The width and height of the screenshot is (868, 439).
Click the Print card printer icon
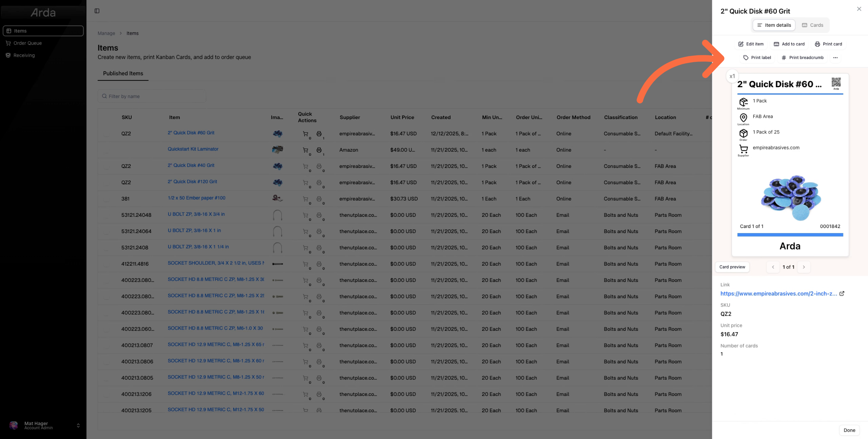(817, 44)
